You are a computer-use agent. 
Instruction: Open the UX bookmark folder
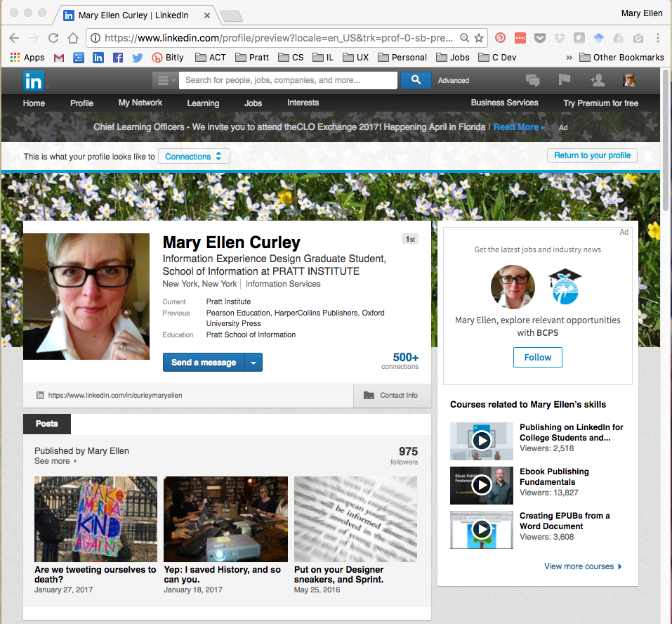(356, 58)
